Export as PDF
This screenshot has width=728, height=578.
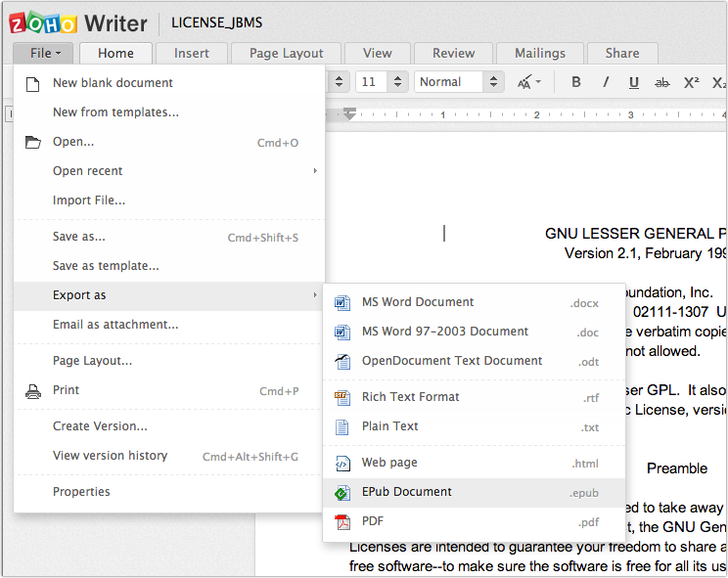tap(474, 521)
